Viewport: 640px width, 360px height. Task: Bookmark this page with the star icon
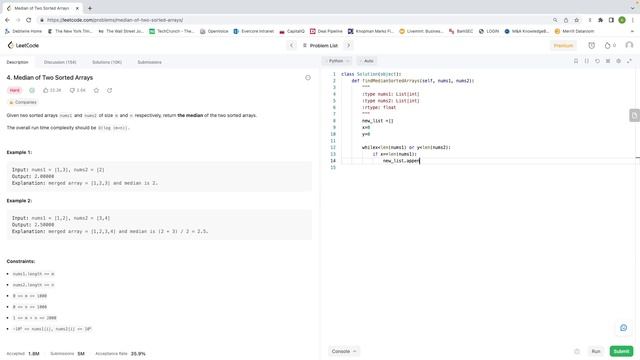[576, 20]
